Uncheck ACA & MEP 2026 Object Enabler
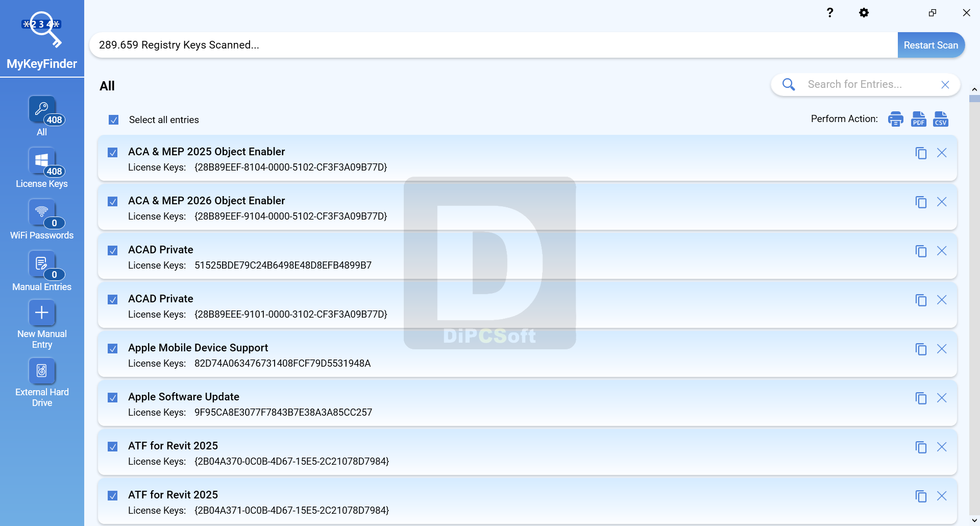Screen dimensions: 980x526 pyautogui.click(x=113, y=202)
